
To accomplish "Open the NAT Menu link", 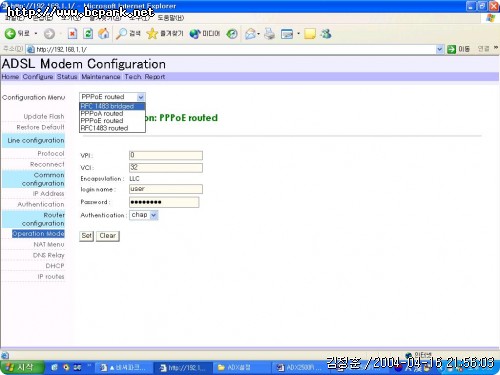I will (49, 244).
